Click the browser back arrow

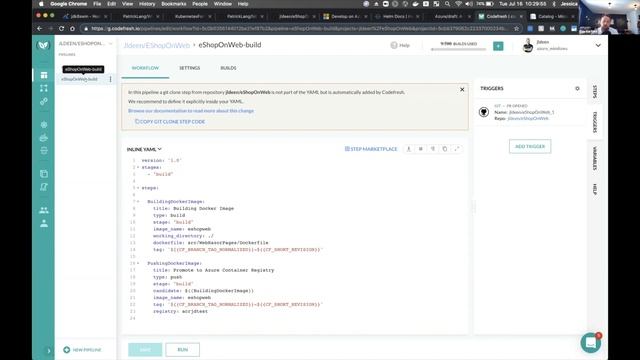40,29
